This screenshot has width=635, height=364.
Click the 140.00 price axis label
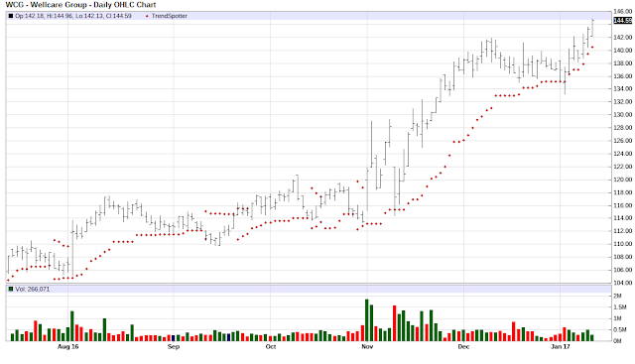point(622,51)
